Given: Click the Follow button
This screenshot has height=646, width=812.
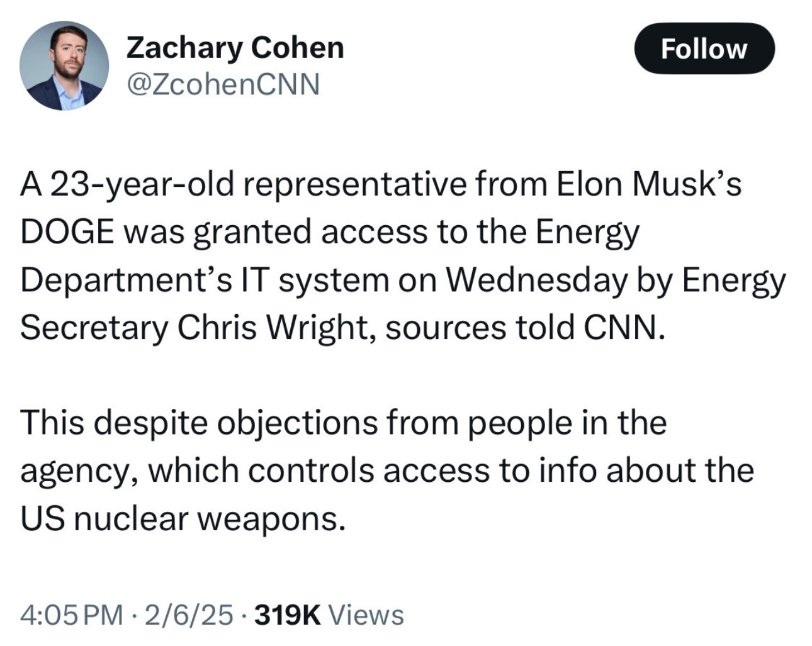Looking at the screenshot, I should [704, 48].
